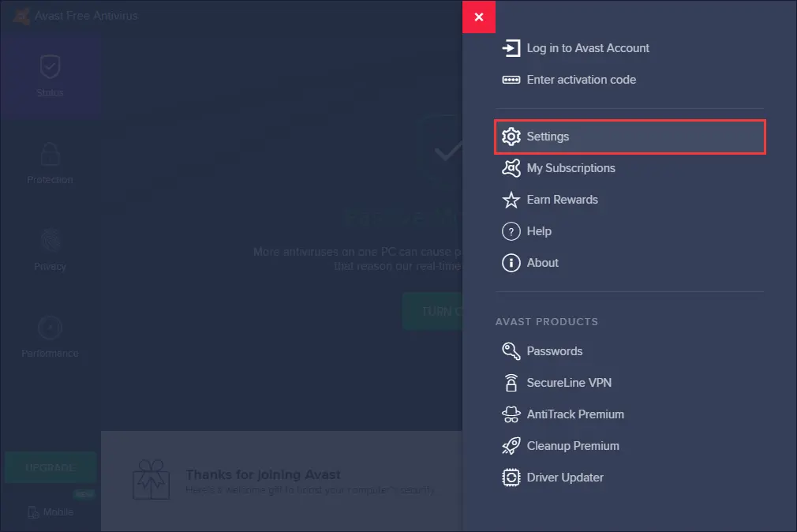
Task: Click the Thanks for joining Avast banner text
Action: [263, 474]
